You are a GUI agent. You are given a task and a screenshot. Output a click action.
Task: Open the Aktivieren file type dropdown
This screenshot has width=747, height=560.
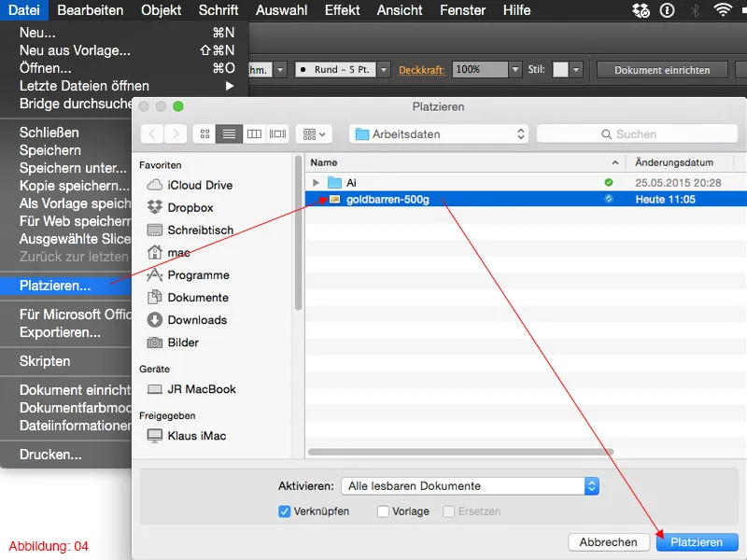[471, 486]
